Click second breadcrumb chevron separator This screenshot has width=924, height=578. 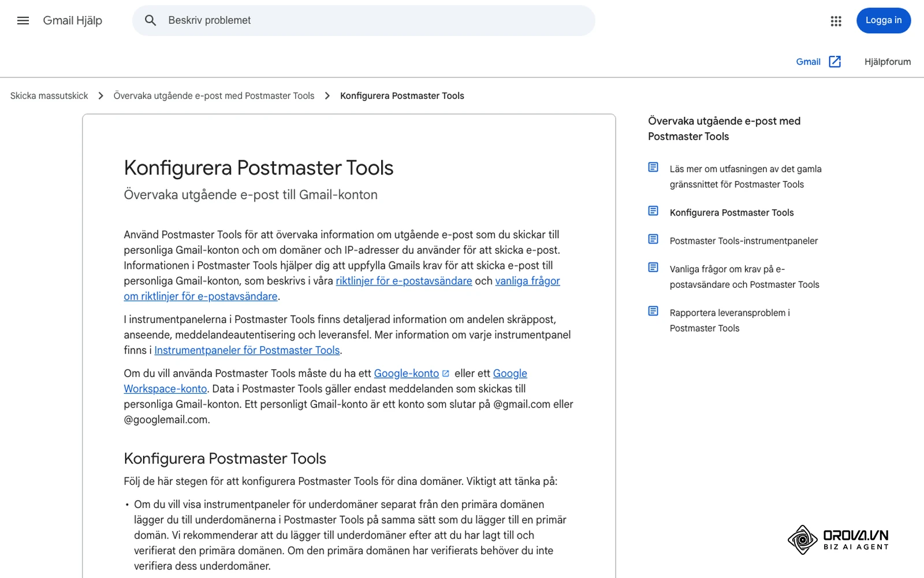[327, 96]
